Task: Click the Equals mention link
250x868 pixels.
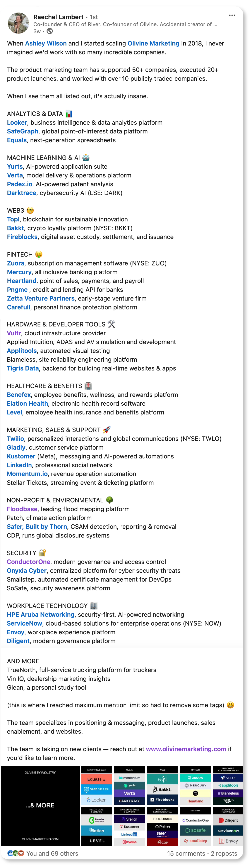Action: click(x=17, y=140)
